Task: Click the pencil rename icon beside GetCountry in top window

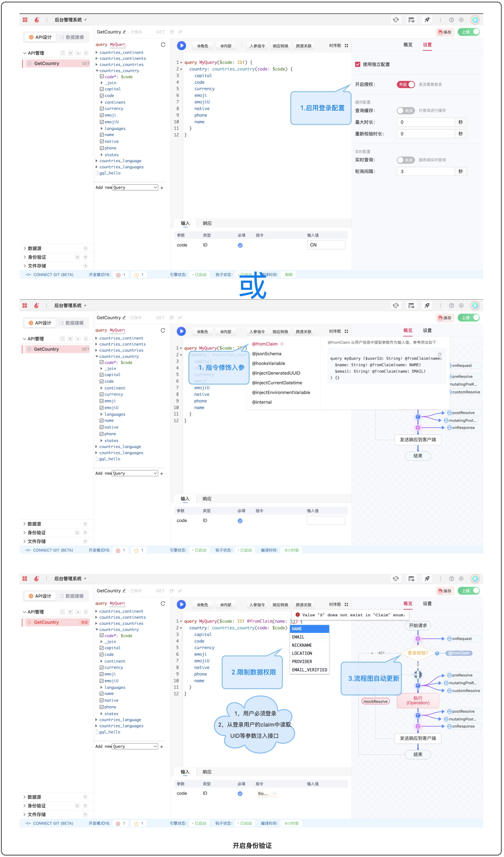Action: point(124,32)
